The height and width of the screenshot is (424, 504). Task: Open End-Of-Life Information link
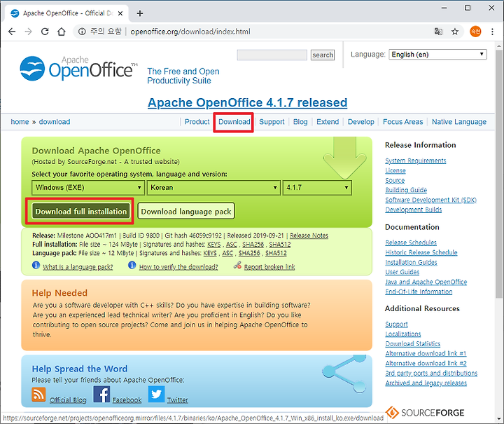pyautogui.click(x=419, y=292)
